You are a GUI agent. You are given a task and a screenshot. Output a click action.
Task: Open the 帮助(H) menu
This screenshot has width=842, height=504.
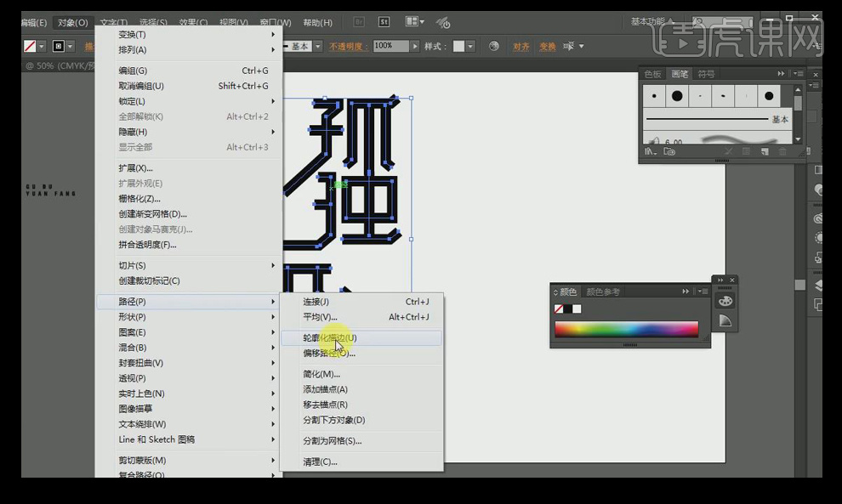317,23
